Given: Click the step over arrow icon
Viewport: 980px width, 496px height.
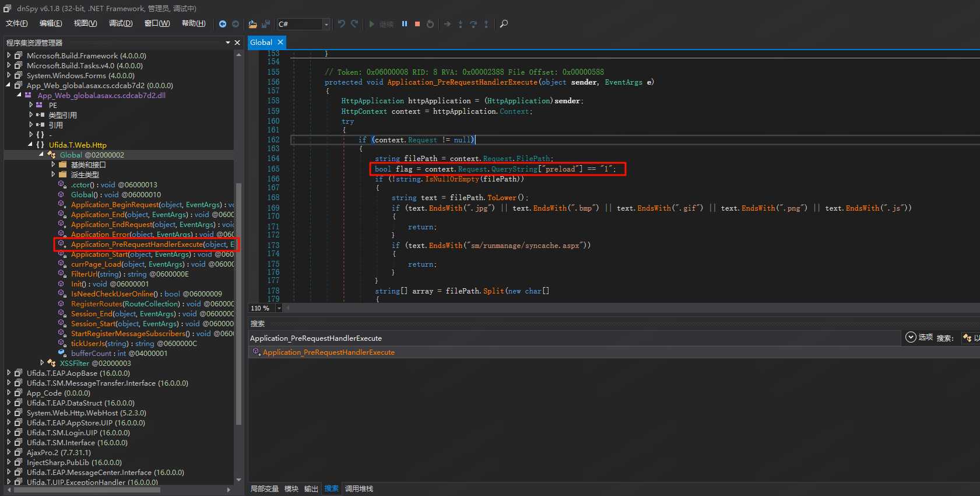Looking at the screenshot, I should [x=473, y=24].
